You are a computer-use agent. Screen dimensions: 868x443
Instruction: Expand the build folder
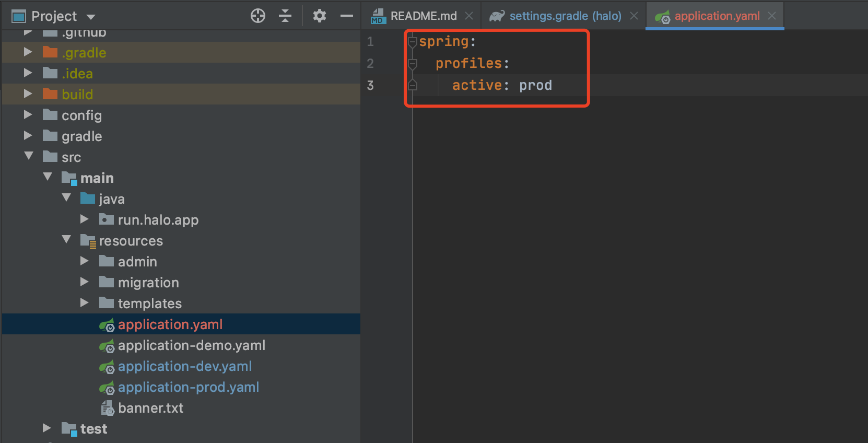[x=28, y=94]
